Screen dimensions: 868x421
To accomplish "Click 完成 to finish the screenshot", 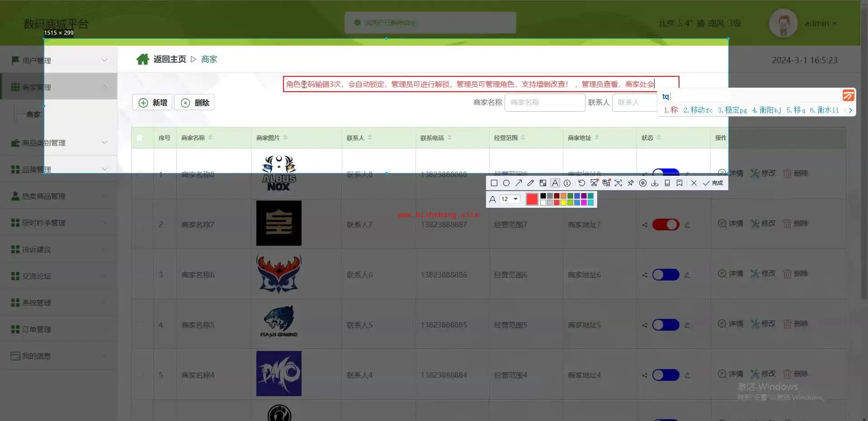I will coord(713,183).
